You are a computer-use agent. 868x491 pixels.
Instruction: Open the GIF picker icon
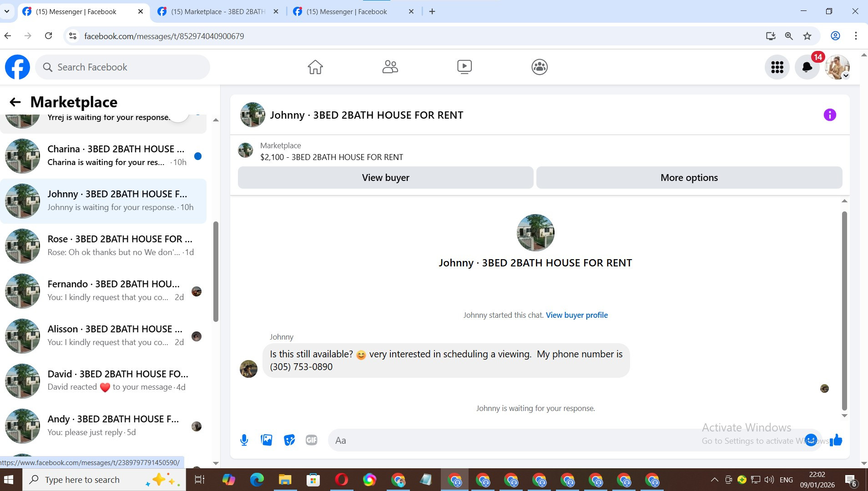pos(312,440)
